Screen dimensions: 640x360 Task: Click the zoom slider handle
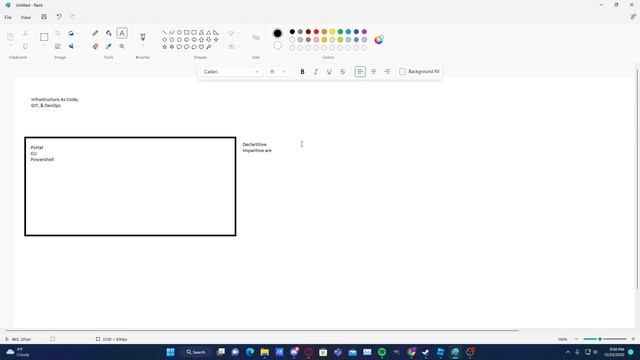tap(600, 339)
